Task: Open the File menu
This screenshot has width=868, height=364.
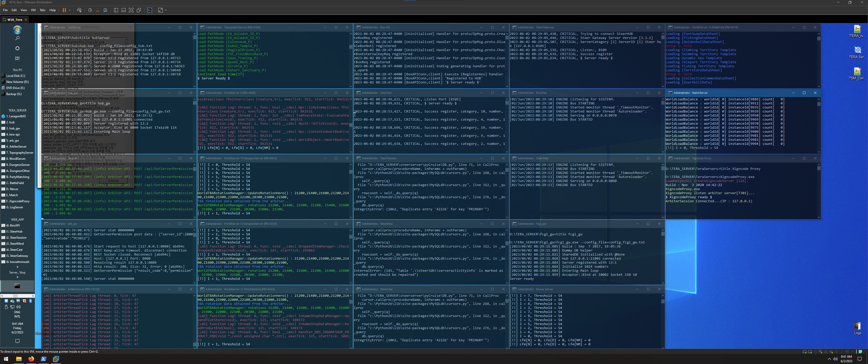Action: coord(5,10)
